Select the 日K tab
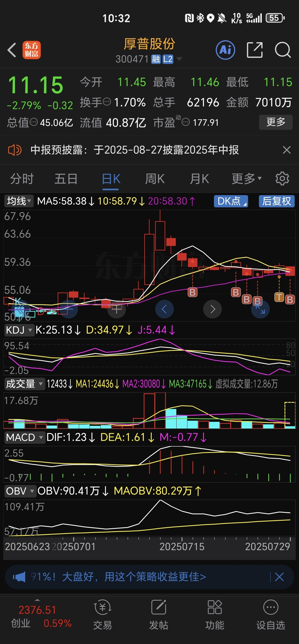This screenshot has width=299, height=644. [x=111, y=179]
